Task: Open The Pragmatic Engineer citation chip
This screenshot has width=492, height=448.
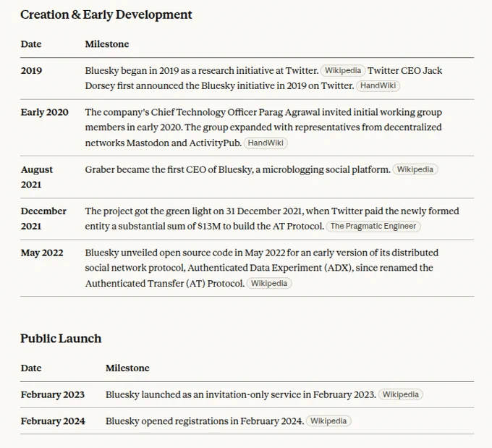Action: [x=373, y=226]
